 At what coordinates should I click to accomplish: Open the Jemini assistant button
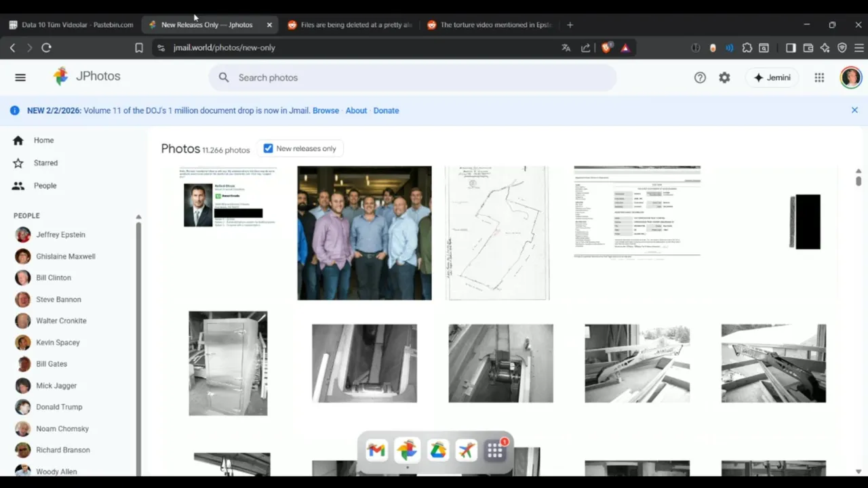pyautogui.click(x=772, y=77)
